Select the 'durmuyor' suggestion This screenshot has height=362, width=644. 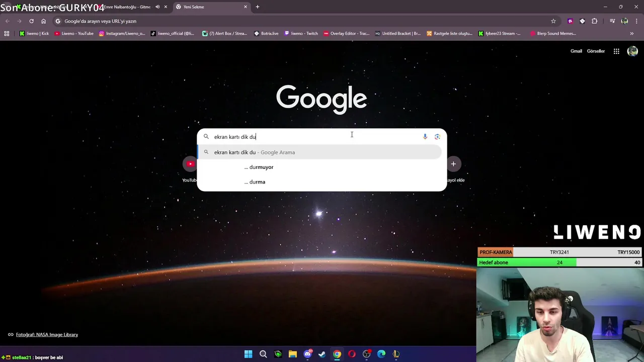(x=319, y=167)
